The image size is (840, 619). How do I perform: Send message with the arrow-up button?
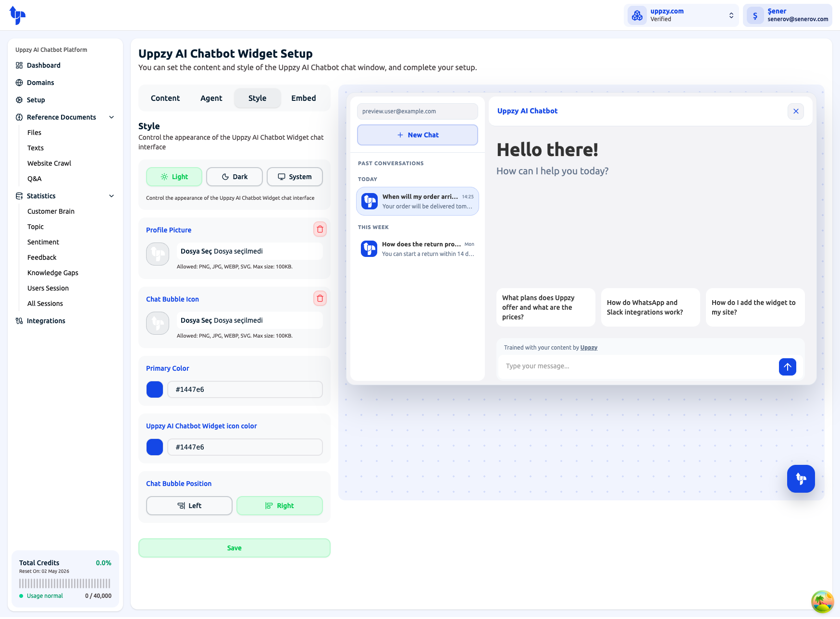coord(788,367)
